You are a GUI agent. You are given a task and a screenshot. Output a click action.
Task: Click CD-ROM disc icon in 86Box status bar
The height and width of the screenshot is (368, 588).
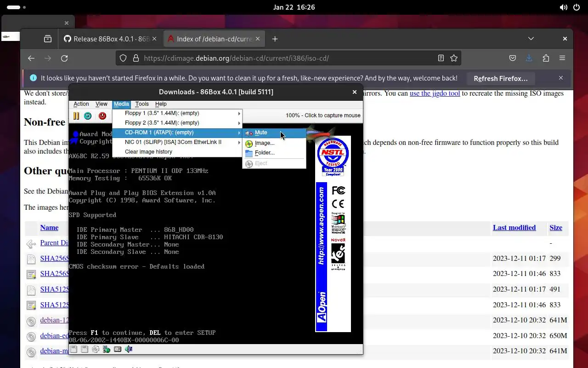click(96, 350)
